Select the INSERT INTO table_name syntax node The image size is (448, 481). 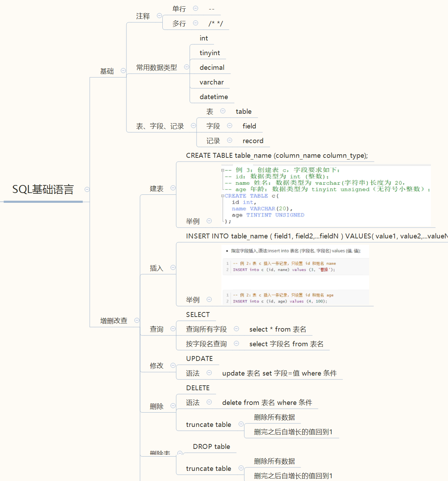317,236
